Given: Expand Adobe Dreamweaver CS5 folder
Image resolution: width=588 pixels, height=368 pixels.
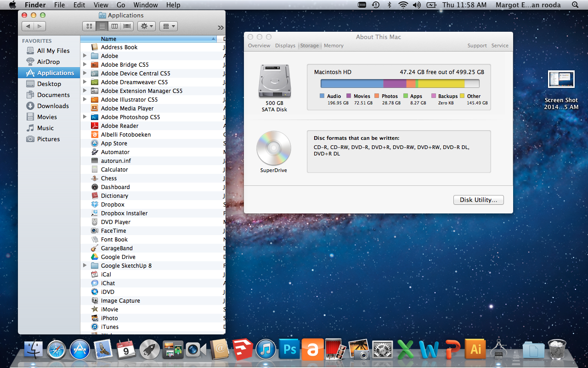Looking at the screenshot, I should click(85, 82).
